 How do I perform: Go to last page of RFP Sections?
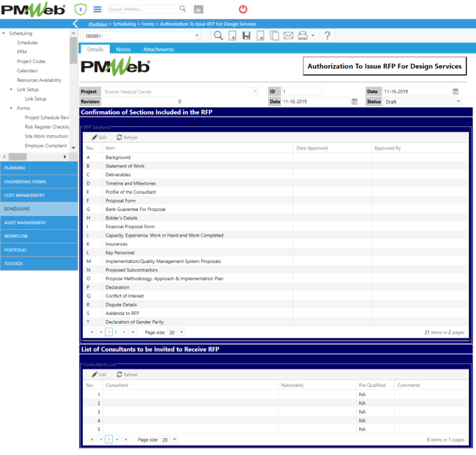(133, 332)
